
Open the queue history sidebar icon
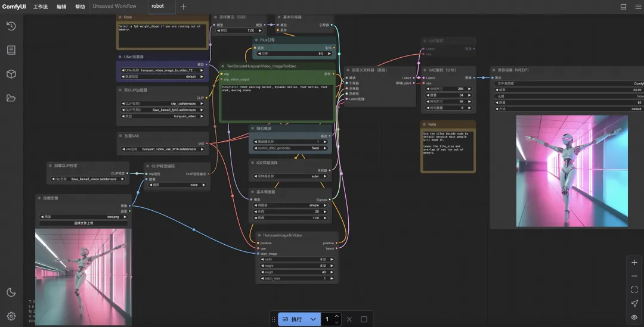(11, 26)
